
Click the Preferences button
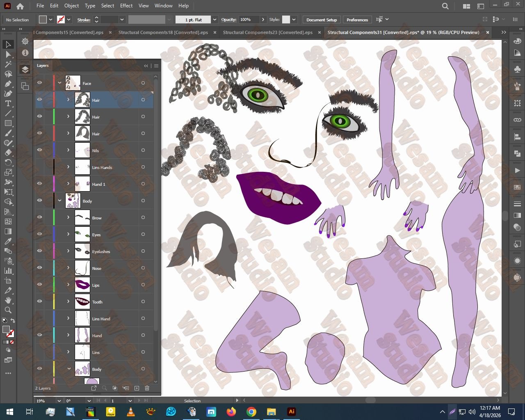pos(357,20)
